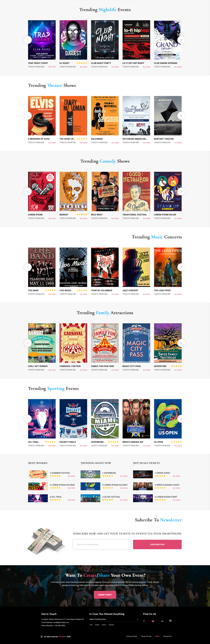Viewport: 210px width, 644px height.
Task: Click the next arrow on the Family Attractions carousel
Action: (x=181, y=343)
